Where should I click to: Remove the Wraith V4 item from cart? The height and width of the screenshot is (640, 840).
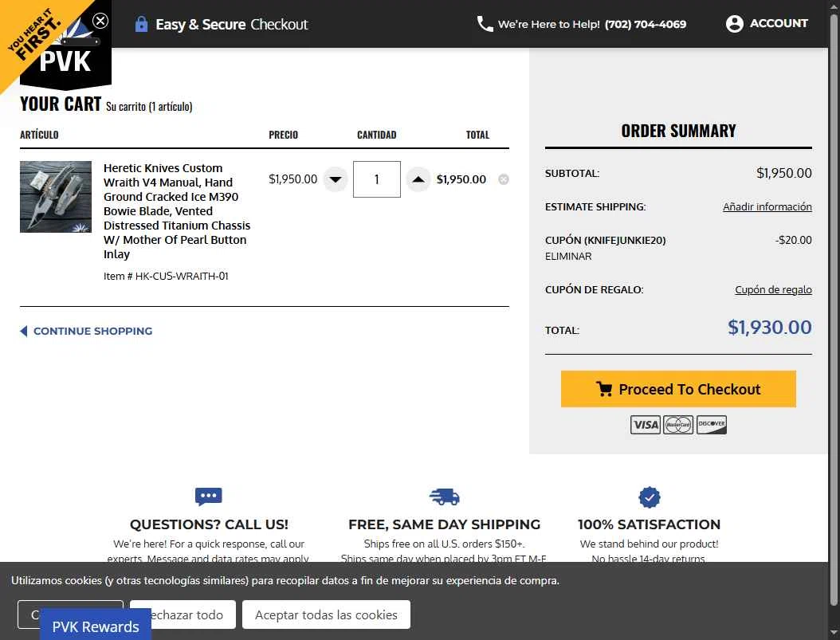click(x=504, y=179)
